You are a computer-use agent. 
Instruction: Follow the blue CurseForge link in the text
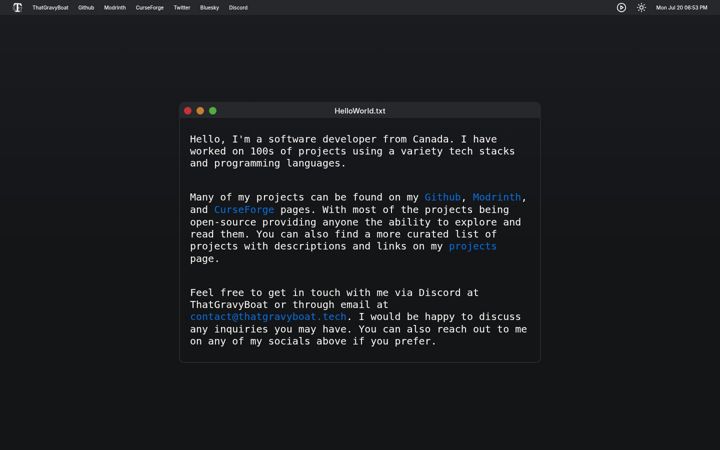(x=244, y=209)
